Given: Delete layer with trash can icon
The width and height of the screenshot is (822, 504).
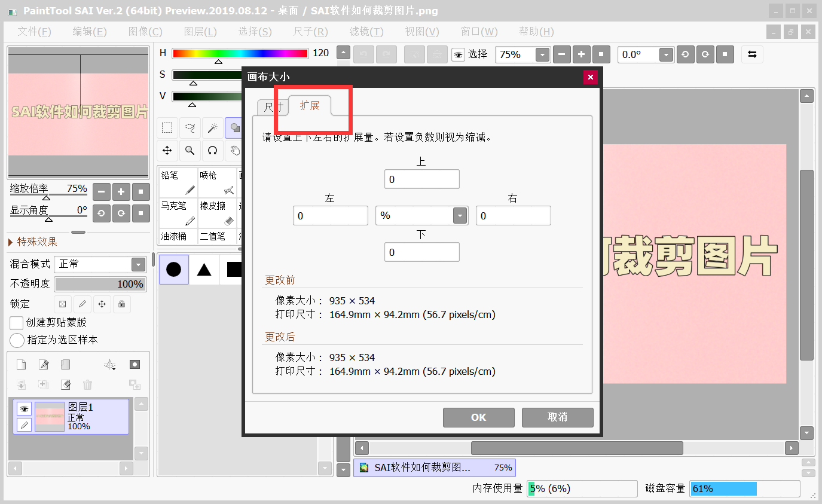Looking at the screenshot, I should click(x=87, y=384).
